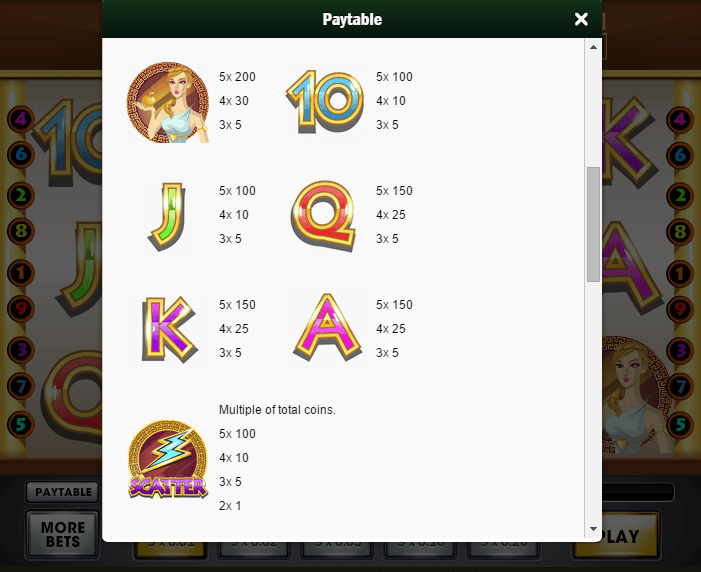
Task: Click the paytable scrollbar thumb
Action: tap(593, 224)
